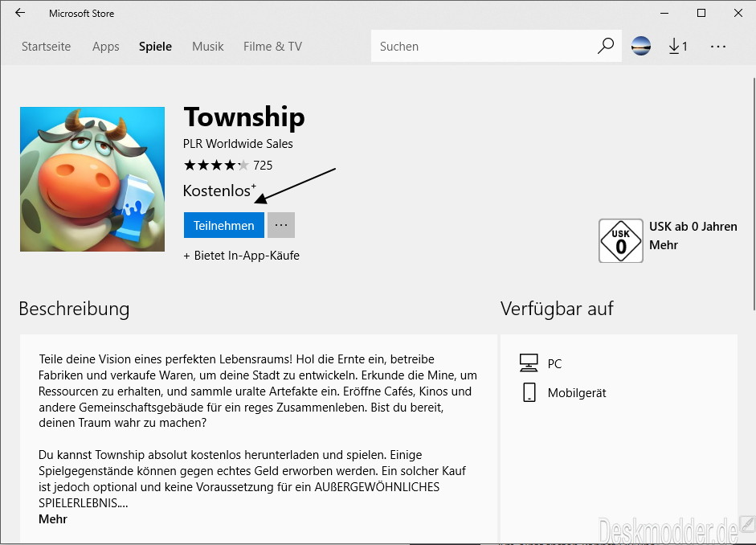The image size is (756, 545).
Task: Click the blue Teilnehmen button
Action: pyautogui.click(x=223, y=225)
